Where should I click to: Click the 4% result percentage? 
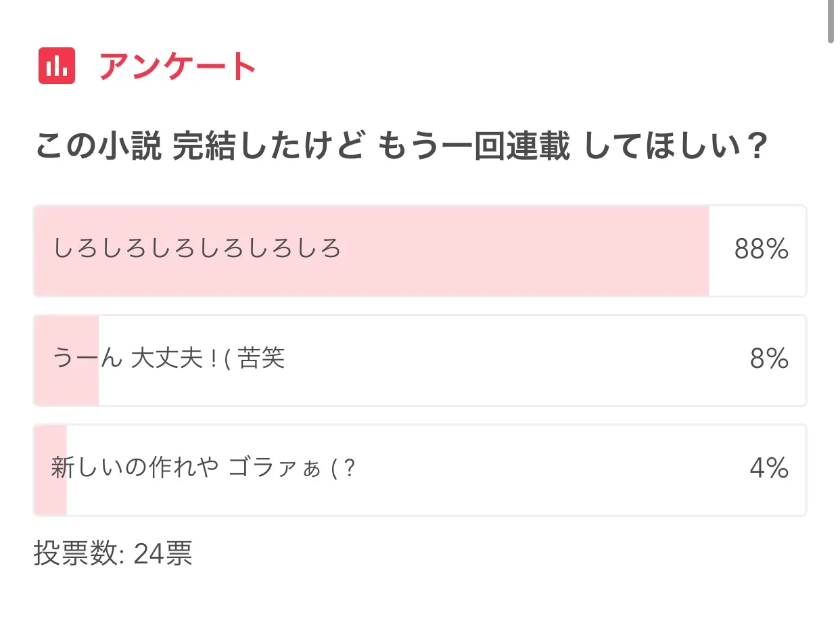point(769,469)
